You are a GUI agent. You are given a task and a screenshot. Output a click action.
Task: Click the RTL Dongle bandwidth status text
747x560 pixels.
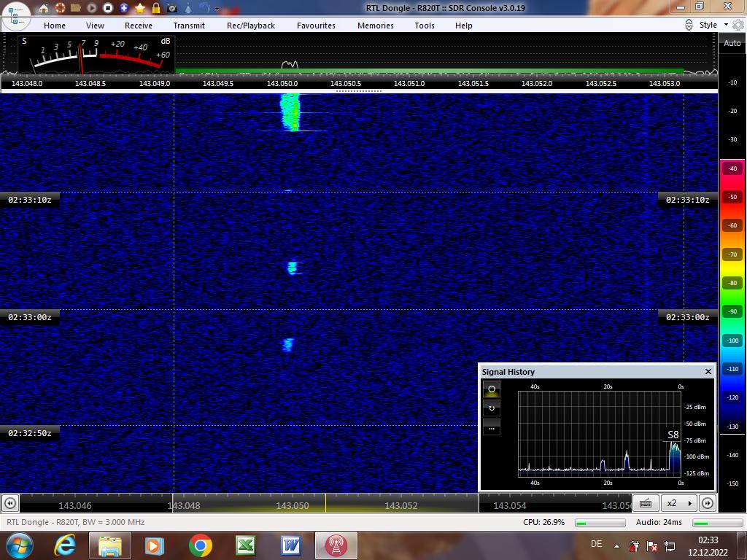[x=75, y=522]
